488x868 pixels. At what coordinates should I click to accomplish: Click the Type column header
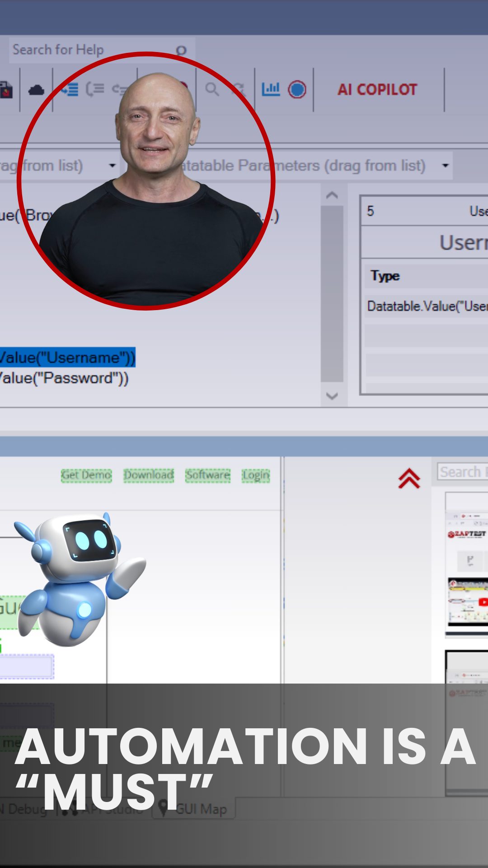[385, 276]
